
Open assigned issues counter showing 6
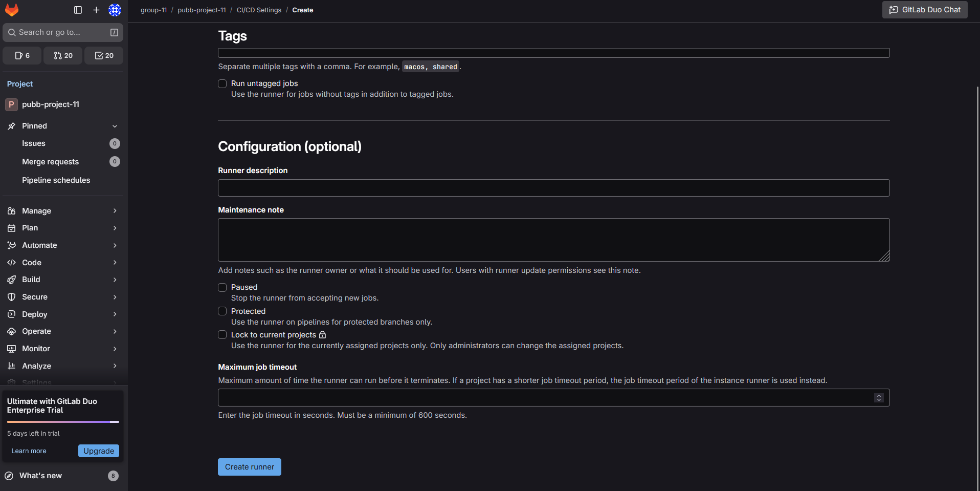tap(22, 55)
